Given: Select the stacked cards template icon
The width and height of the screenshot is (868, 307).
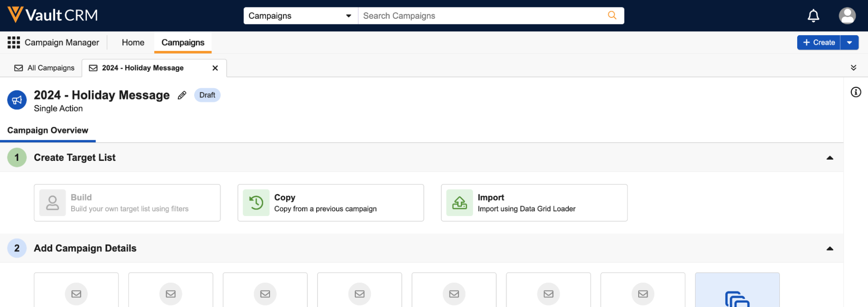Looking at the screenshot, I should pyautogui.click(x=737, y=298).
